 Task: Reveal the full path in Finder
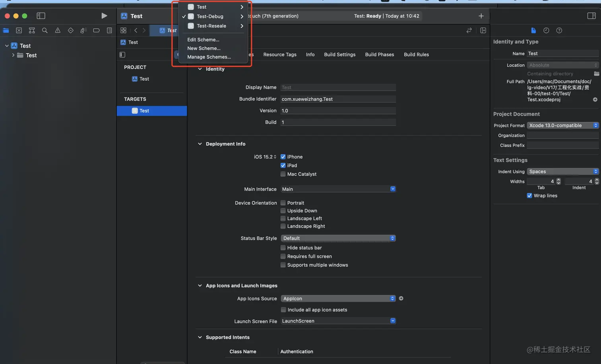pos(595,100)
